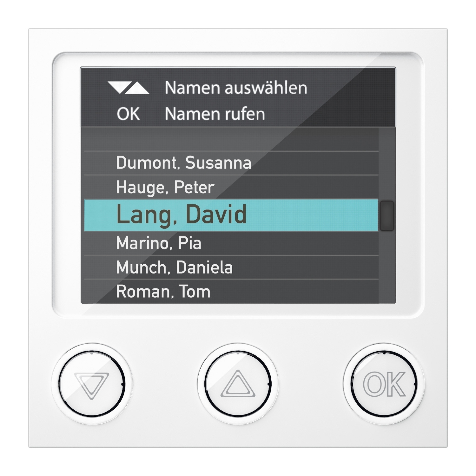Tap the OK label beside Namen rufen
476x476 pixels.
pyautogui.click(x=128, y=114)
